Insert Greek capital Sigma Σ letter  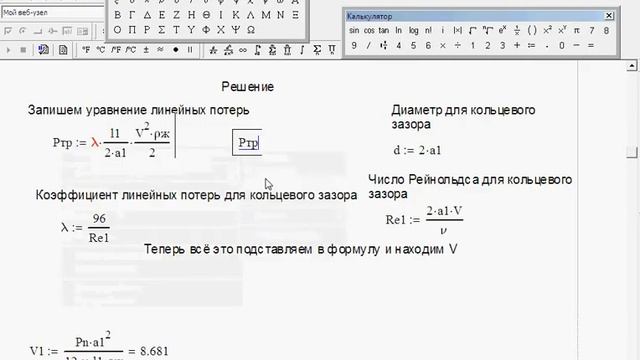(161, 30)
